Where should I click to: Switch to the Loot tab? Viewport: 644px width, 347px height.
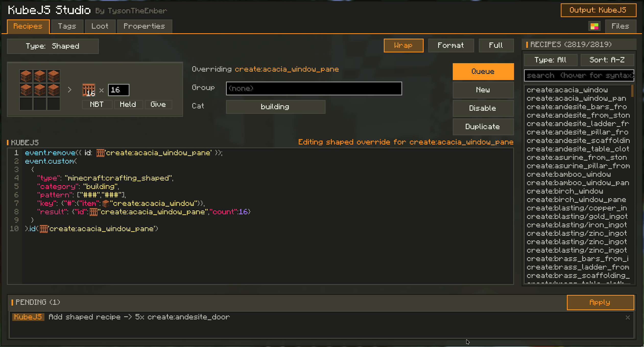pos(100,26)
